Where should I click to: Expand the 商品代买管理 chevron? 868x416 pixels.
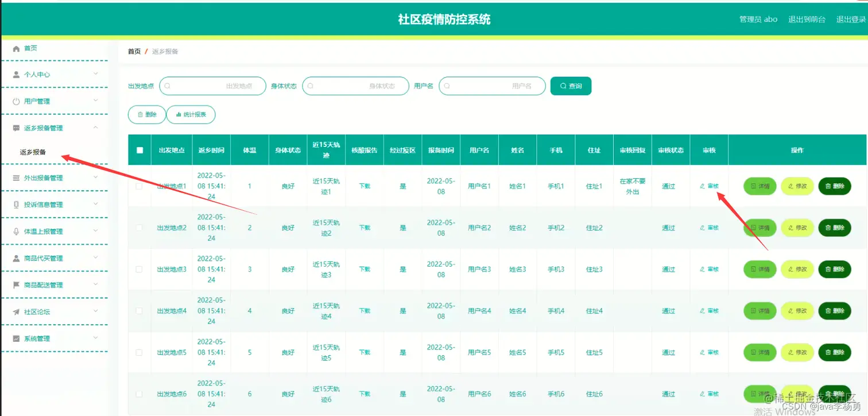(x=96, y=258)
